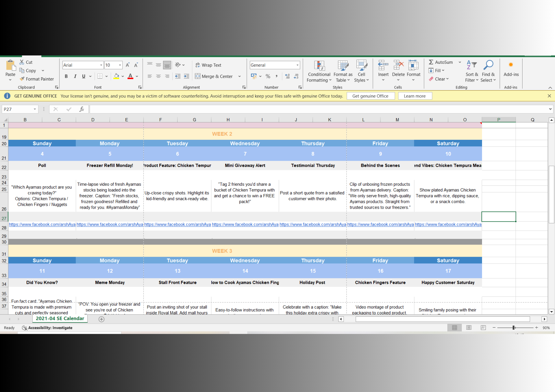Add a new sheet
This screenshot has width=555, height=392.
102,319
